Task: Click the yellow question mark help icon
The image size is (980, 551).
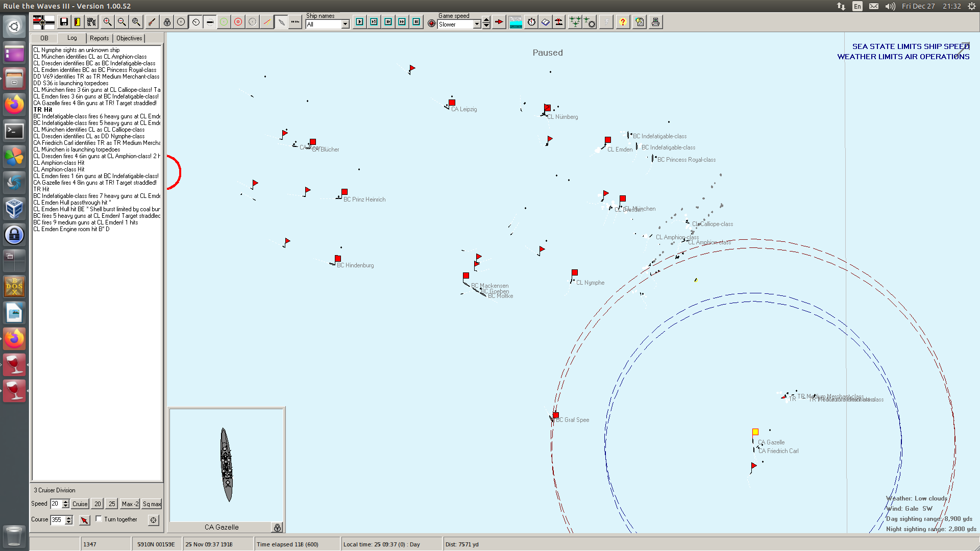Action: click(x=623, y=22)
